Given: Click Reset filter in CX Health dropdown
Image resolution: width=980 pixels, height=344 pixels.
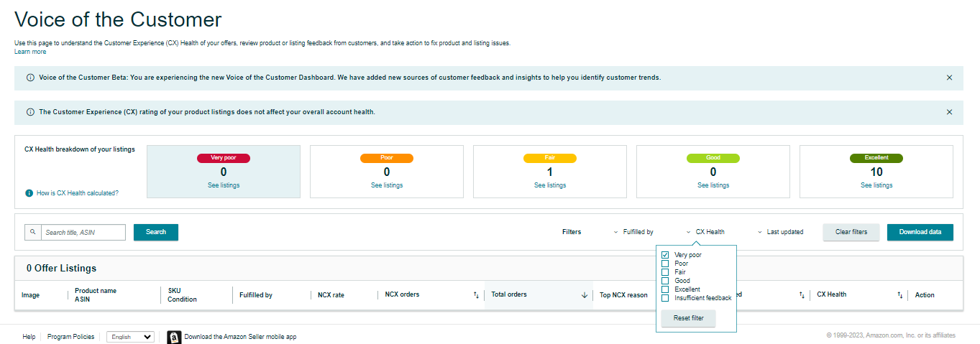Looking at the screenshot, I should pyautogui.click(x=688, y=318).
